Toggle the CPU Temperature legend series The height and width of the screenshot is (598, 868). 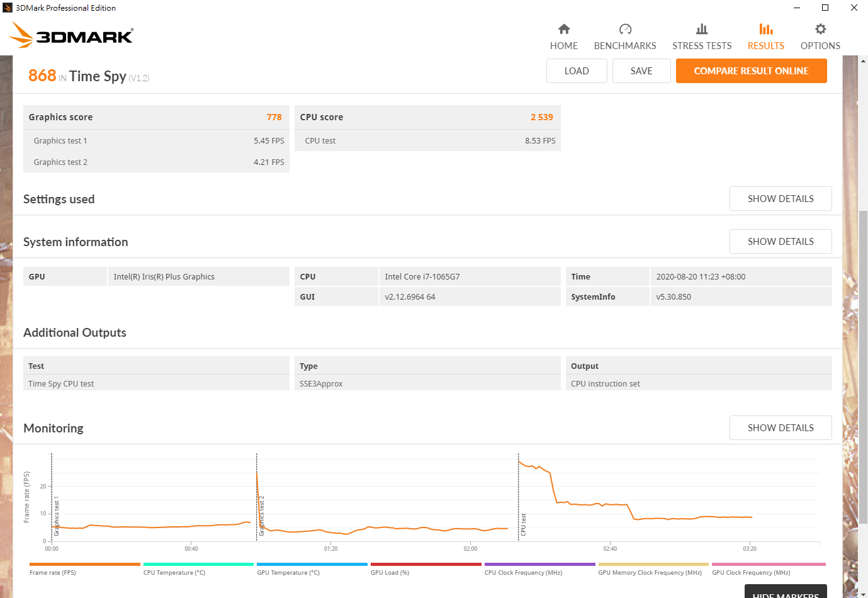pyautogui.click(x=174, y=572)
